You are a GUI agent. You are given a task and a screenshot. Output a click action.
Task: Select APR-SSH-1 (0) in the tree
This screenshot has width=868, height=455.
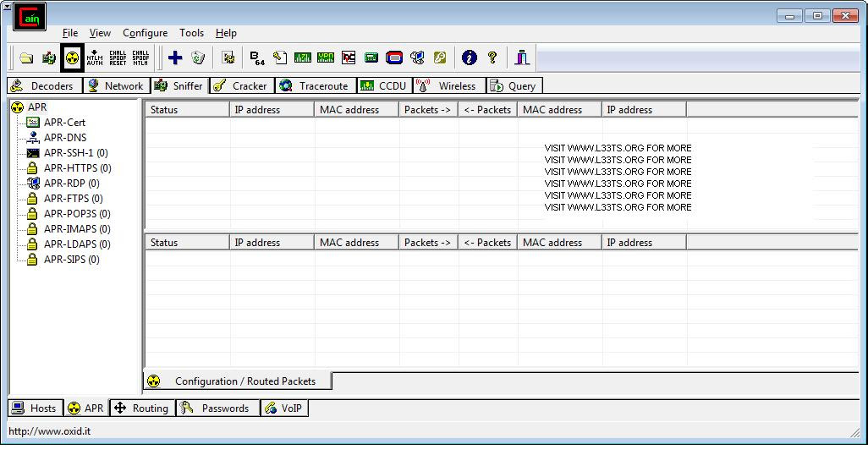click(76, 153)
